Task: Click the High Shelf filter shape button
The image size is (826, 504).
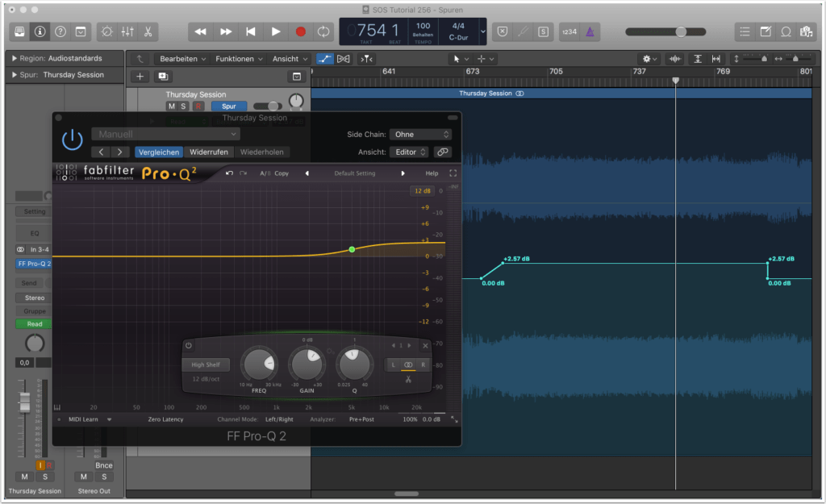Action: coord(205,364)
